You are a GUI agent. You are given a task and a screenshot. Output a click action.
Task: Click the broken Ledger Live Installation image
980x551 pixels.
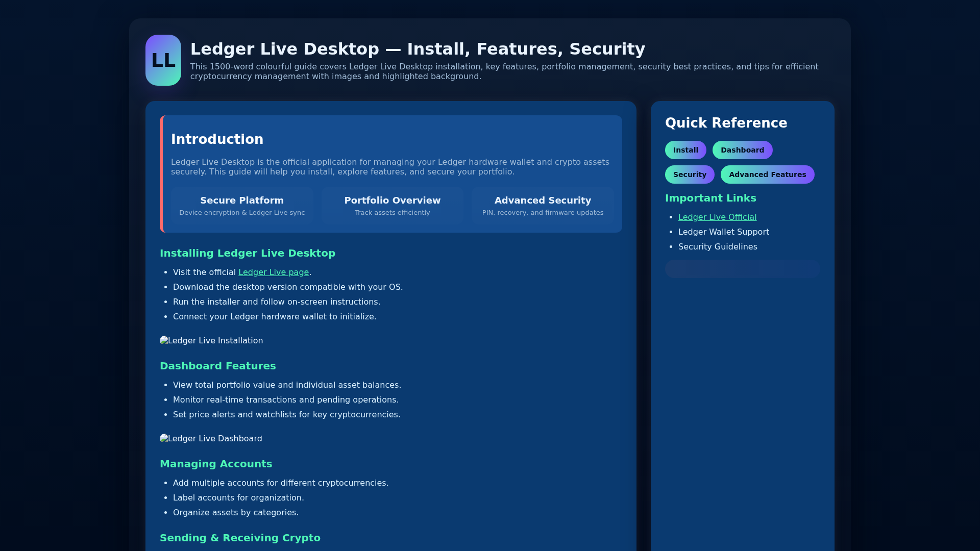(x=211, y=340)
